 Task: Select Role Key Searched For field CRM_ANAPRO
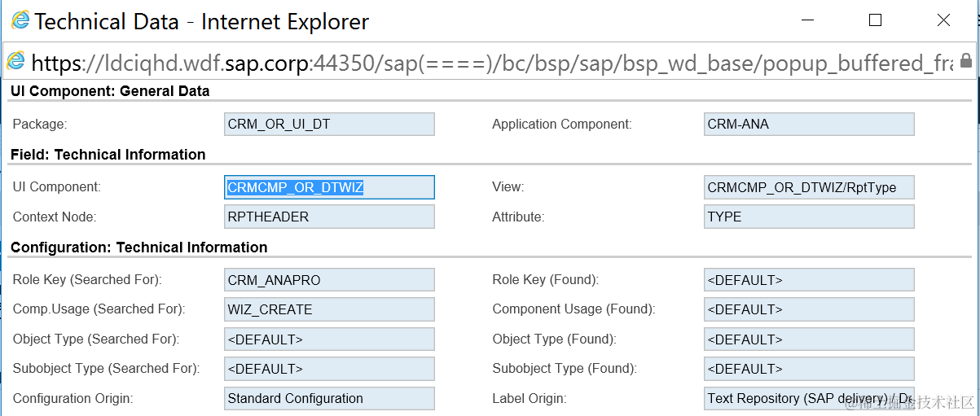(x=329, y=280)
